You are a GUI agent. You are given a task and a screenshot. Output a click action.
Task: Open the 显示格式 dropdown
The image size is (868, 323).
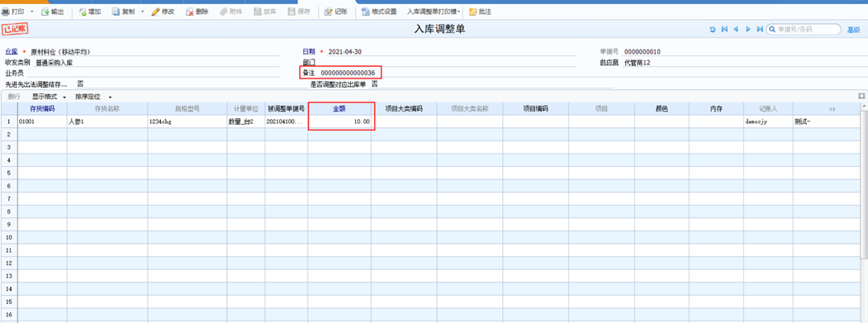click(49, 97)
